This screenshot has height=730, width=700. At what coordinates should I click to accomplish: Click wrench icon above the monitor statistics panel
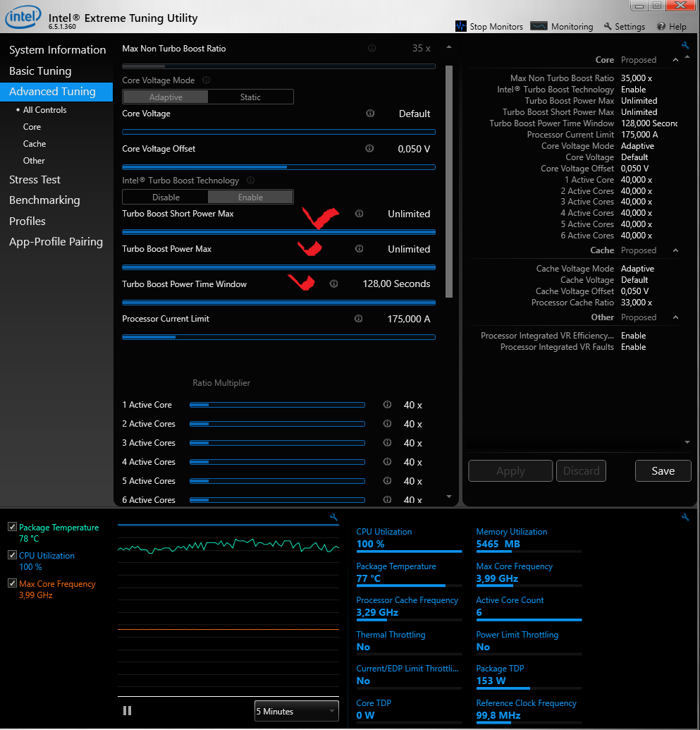tap(685, 517)
